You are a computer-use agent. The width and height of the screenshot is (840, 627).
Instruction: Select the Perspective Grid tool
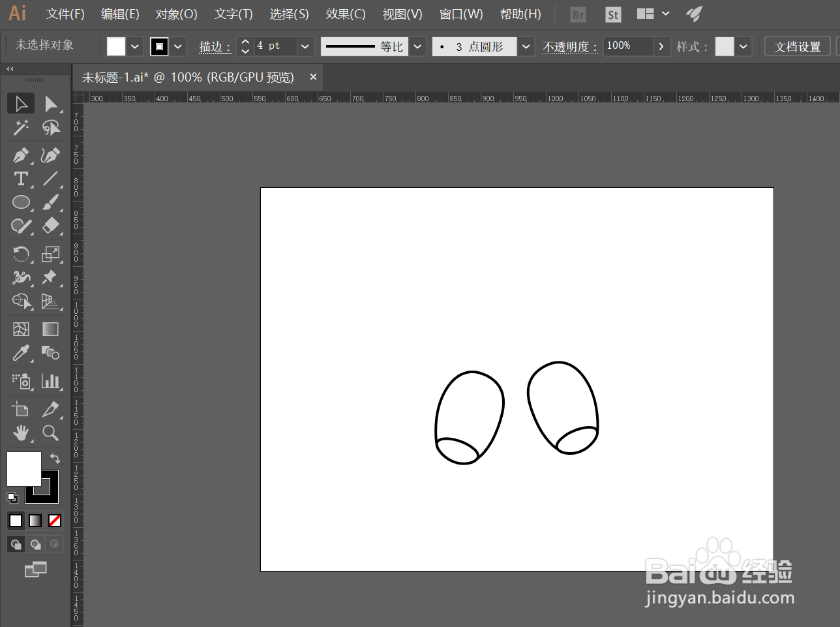point(50,301)
